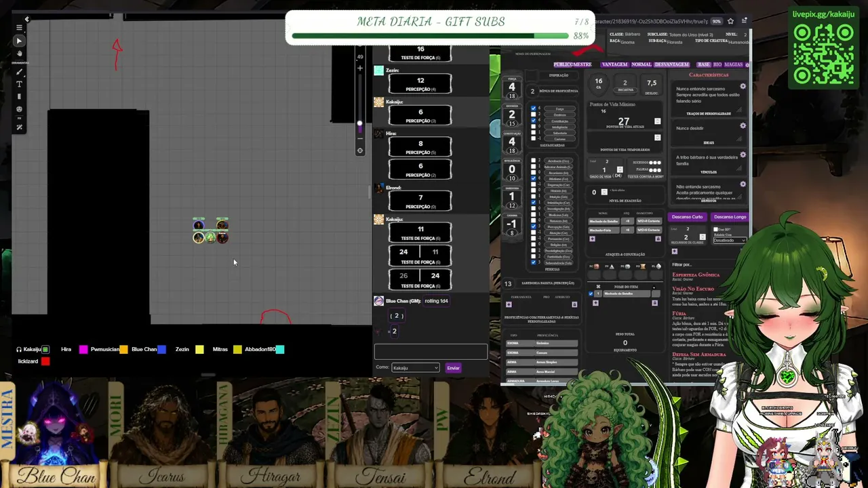
Task: Open gear next to bonds text box
Action: pos(743,155)
